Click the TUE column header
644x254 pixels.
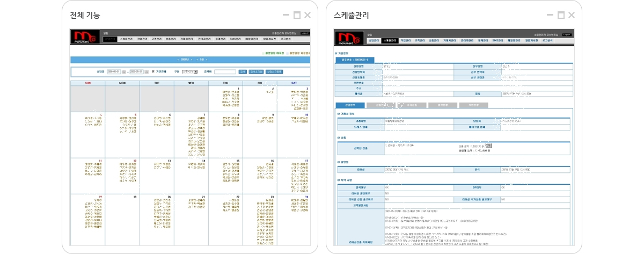(157, 83)
